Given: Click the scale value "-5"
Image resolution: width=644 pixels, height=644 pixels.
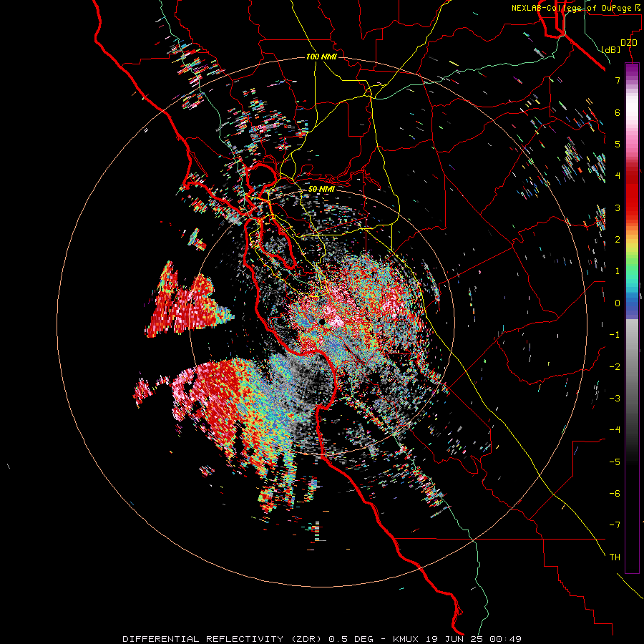Looking at the screenshot, I should pos(615,462).
